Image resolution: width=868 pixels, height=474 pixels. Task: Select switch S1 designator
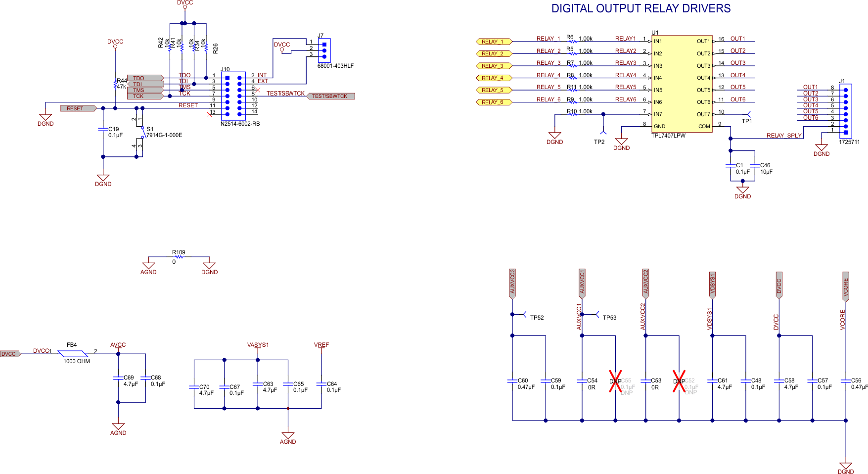point(150,129)
